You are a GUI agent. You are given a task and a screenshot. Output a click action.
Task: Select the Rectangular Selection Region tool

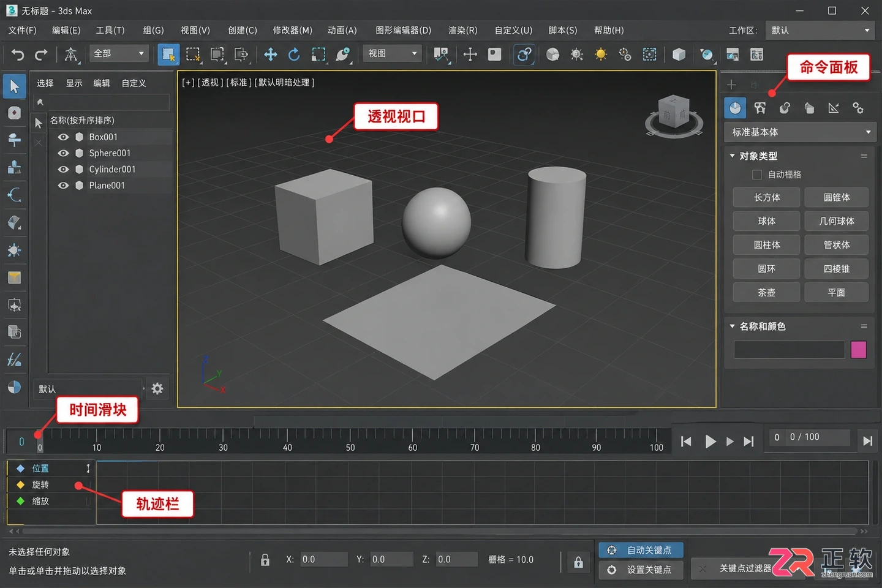194,55
